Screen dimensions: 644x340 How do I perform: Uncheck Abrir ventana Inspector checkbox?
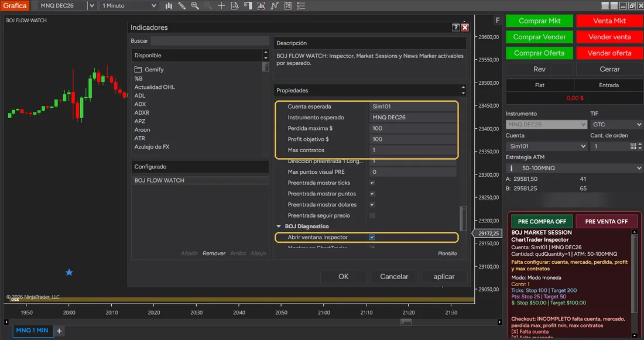point(372,238)
